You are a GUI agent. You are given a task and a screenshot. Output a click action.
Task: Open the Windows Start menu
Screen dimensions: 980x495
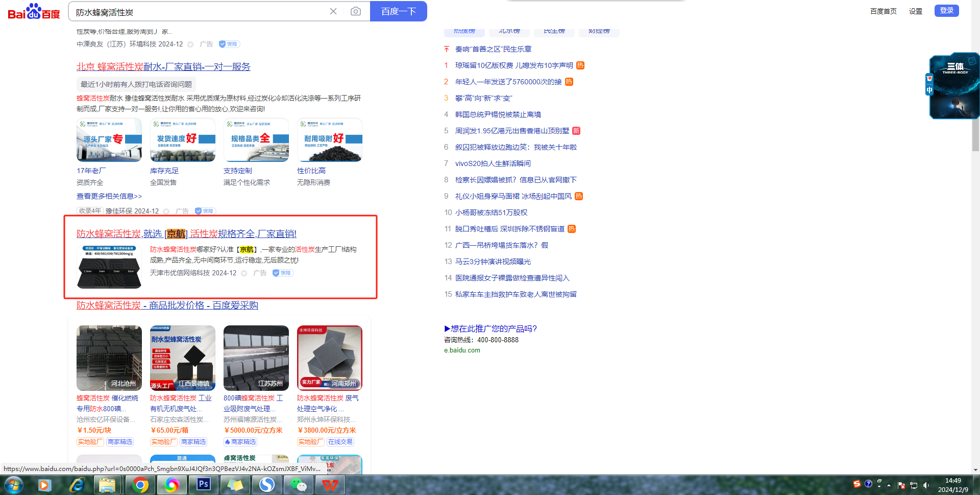click(x=14, y=485)
